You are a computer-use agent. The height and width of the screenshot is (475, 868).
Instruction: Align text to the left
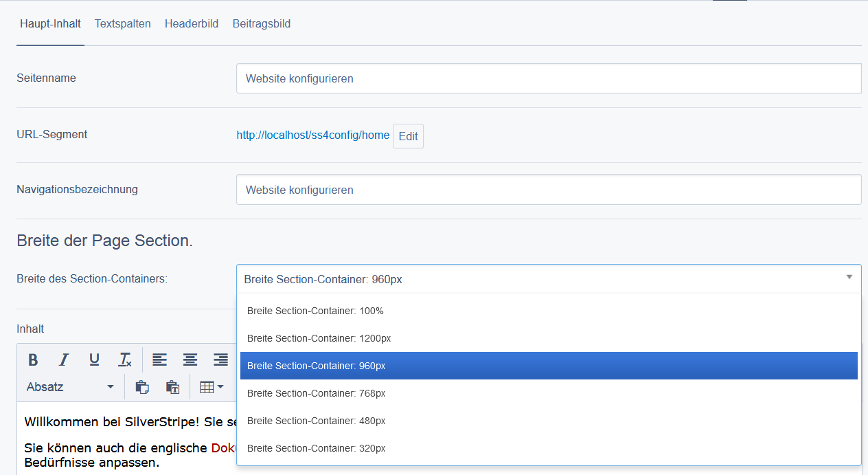tap(159, 360)
